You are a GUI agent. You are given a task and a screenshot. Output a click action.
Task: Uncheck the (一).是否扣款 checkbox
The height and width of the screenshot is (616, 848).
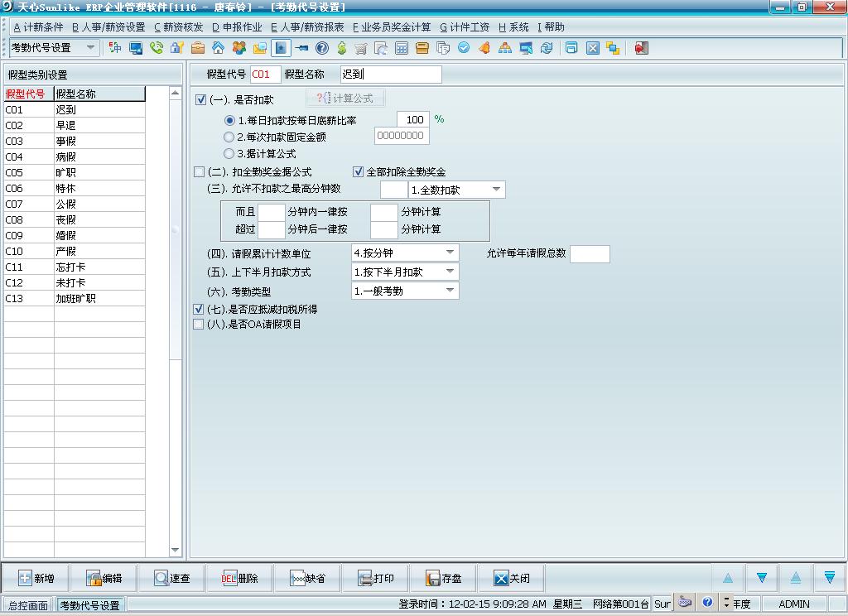click(200, 100)
